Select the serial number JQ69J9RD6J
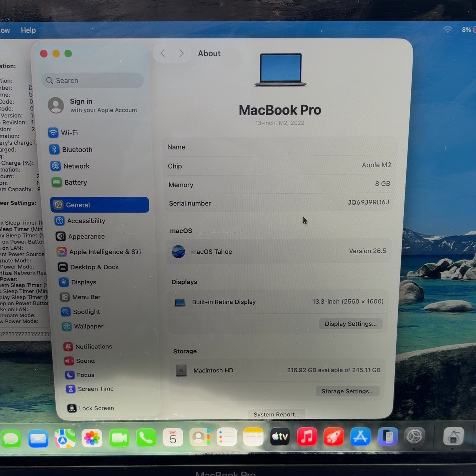The width and height of the screenshot is (476, 476). [368, 202]
